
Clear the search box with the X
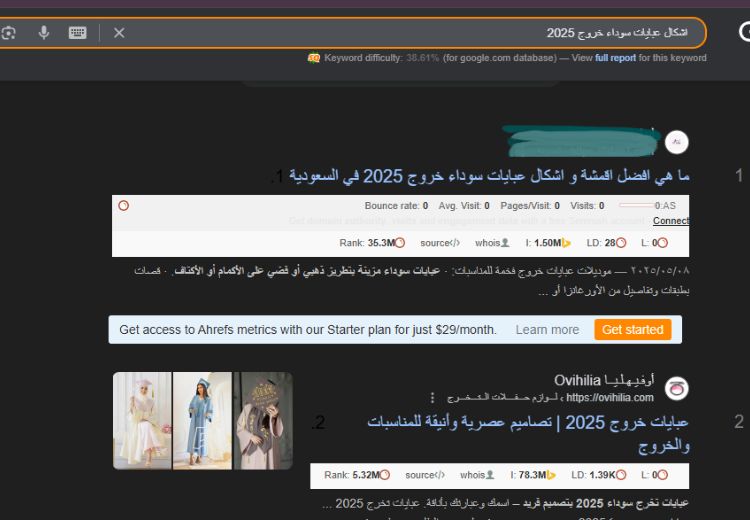click(119, 33)
